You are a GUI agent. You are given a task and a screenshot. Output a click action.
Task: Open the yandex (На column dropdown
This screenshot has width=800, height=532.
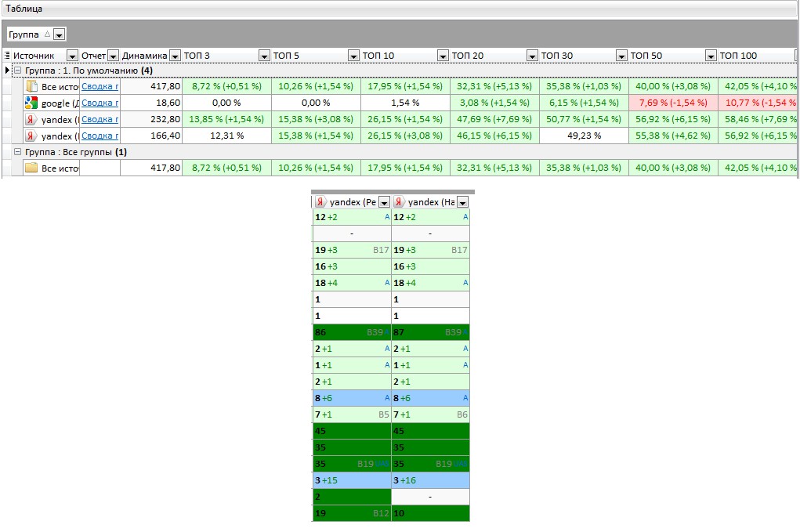pyautogui.click(x=462, y=202)
